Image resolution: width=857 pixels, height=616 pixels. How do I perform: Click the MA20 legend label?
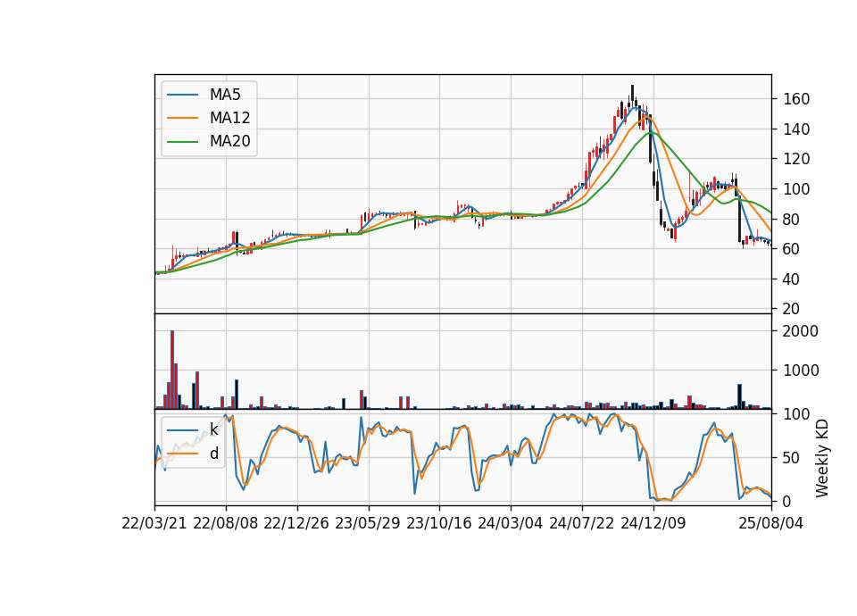(x=229, y=141)
